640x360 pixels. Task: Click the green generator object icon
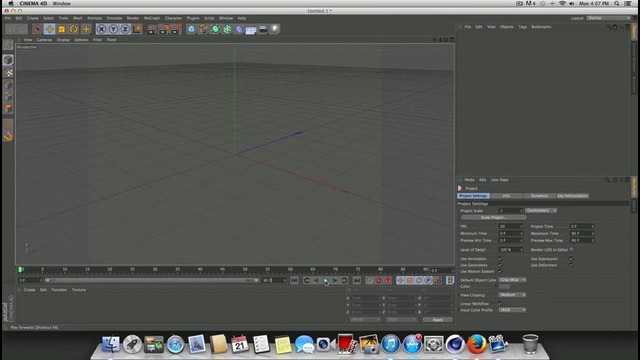point(215,29)
